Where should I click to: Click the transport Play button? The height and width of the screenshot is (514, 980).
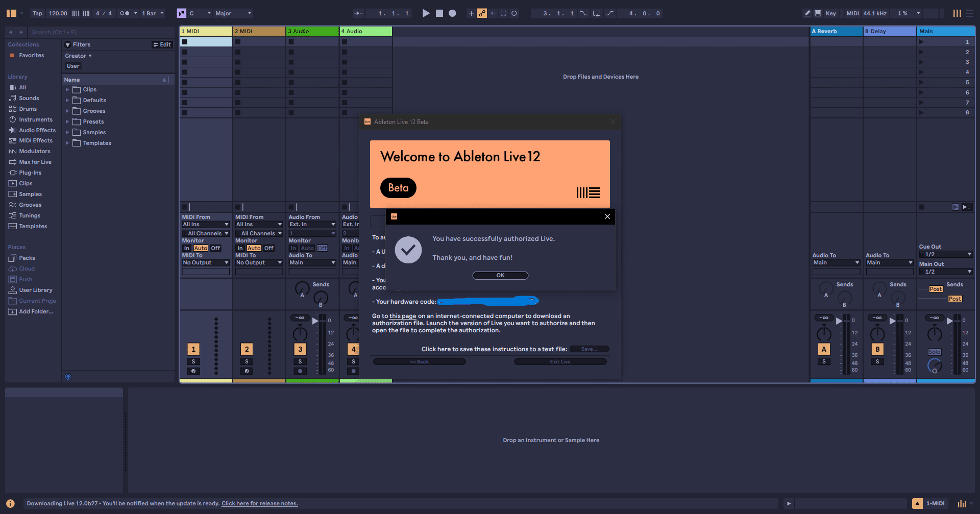[x=426, y=13]
